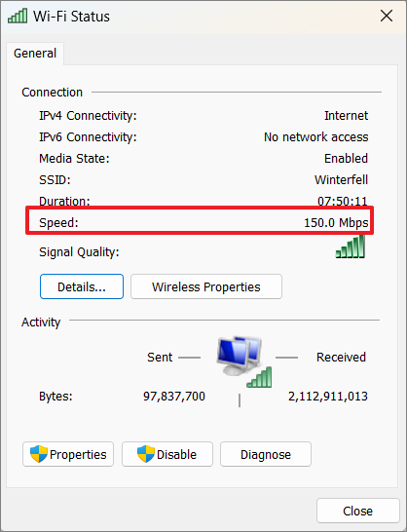Click the Signal Quality bars icon
This screenshot has width=407, height=532.
[x=350, y=247]
